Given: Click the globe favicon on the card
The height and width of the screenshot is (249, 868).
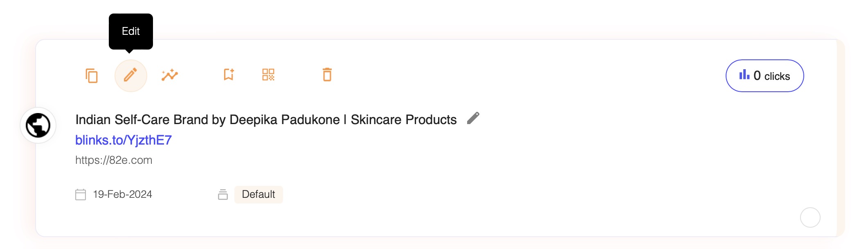Looking at the screenshot, I should point(38,125).
